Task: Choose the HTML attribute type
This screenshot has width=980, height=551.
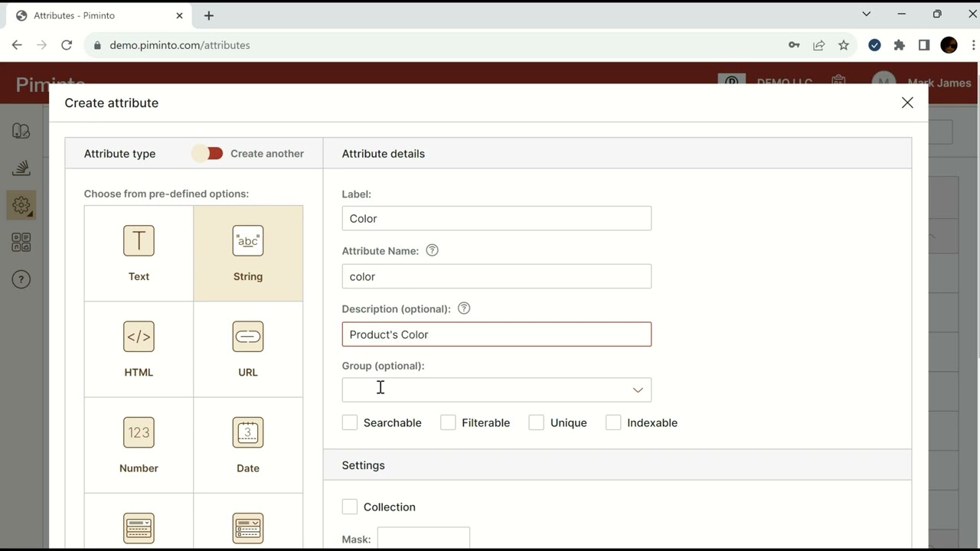Action: pyautogui.click(x=139, y=349)
